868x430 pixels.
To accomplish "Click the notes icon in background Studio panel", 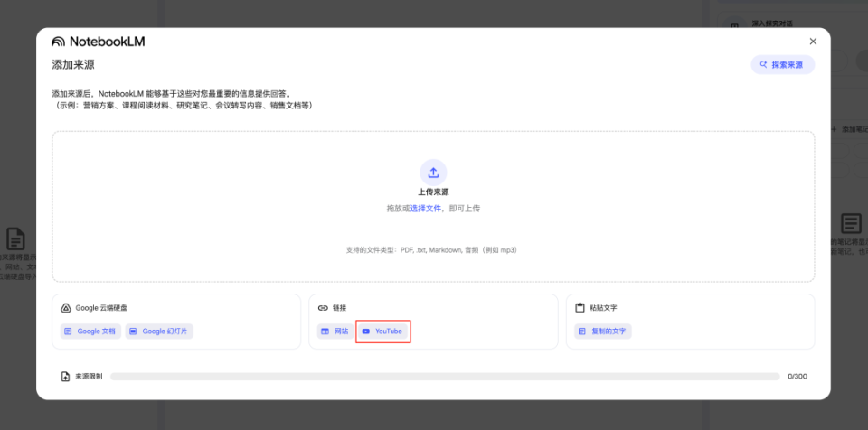I will (851, 224).
